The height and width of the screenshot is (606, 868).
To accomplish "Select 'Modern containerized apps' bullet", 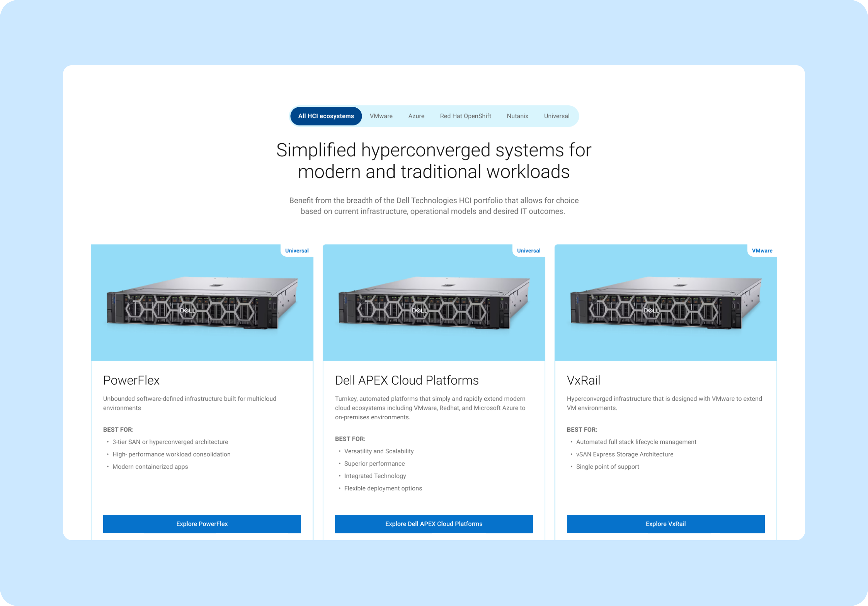I will pyautogui.click(x=150, y=467).
